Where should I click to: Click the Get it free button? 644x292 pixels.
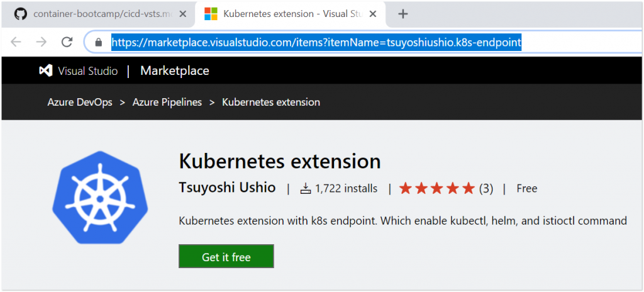(x=226, y=257)
